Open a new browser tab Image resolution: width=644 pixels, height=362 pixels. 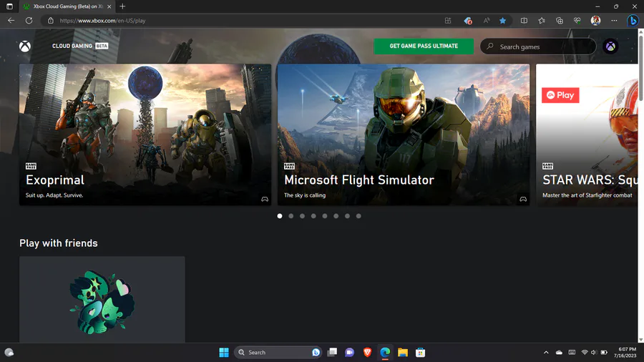(122, 6)
